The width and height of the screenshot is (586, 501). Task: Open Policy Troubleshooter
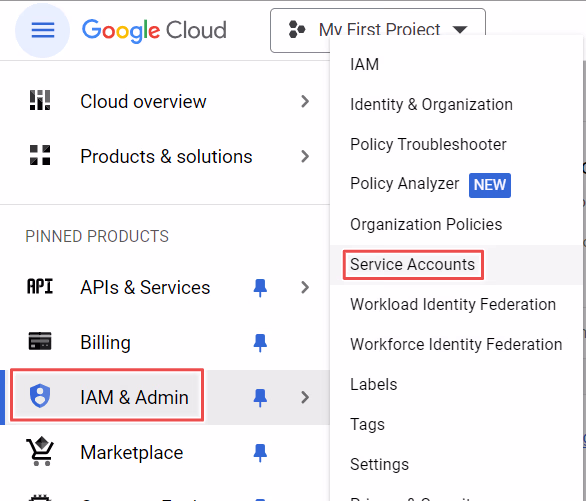click(428, 145)
